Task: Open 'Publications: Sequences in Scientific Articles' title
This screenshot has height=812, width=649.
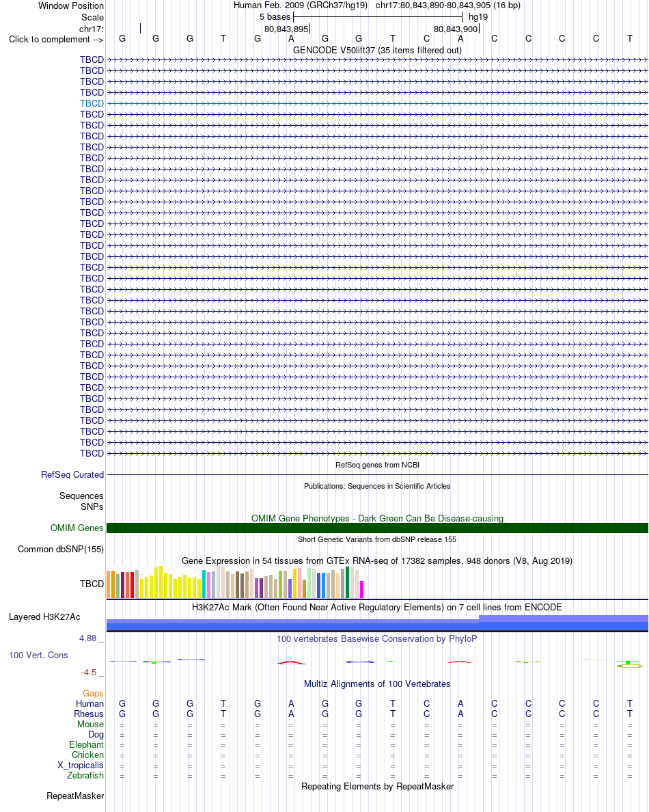Action: pyautogui.click(x=377, y=486)
